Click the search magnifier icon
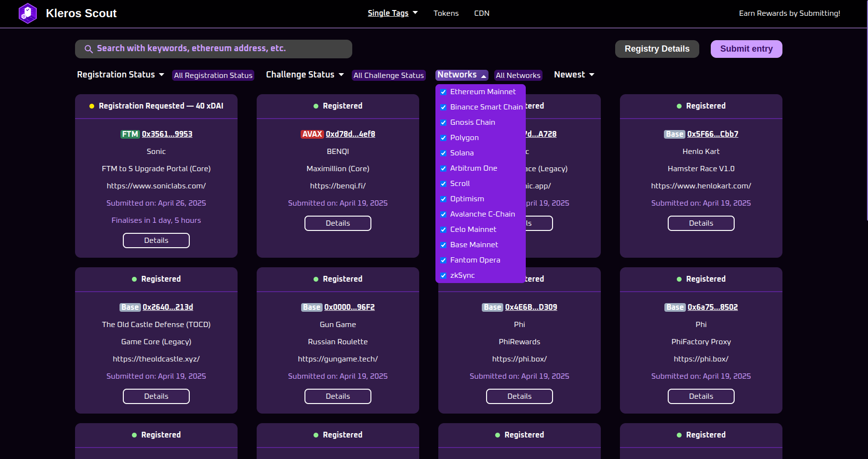Screen dimensions: 868x459 coord(88,49)
